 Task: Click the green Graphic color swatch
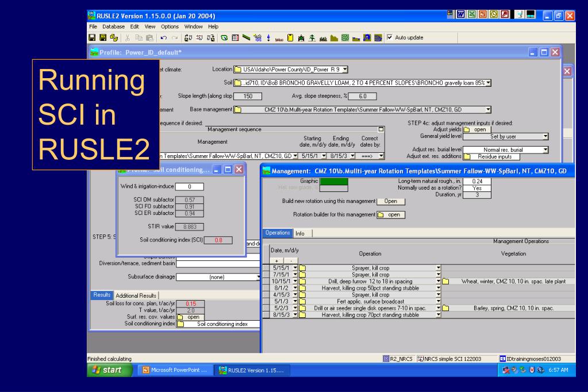coord(334,181)
